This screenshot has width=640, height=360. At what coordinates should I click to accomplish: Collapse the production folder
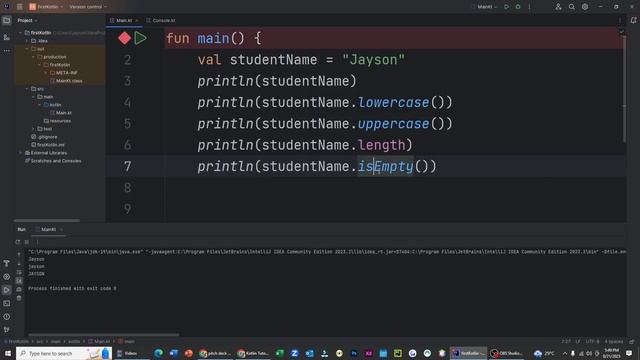pyautogui.click(x=33, y=57)
